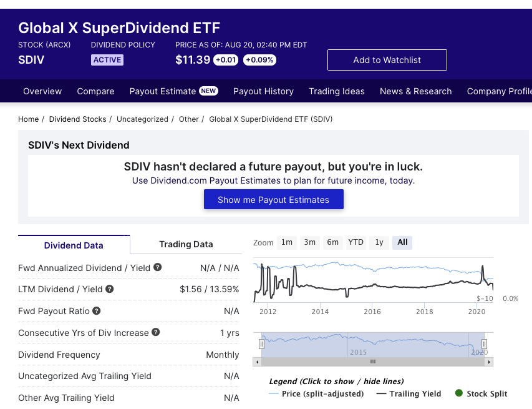
Task: Set chart zoom to YTD
Action: point(355,242)
